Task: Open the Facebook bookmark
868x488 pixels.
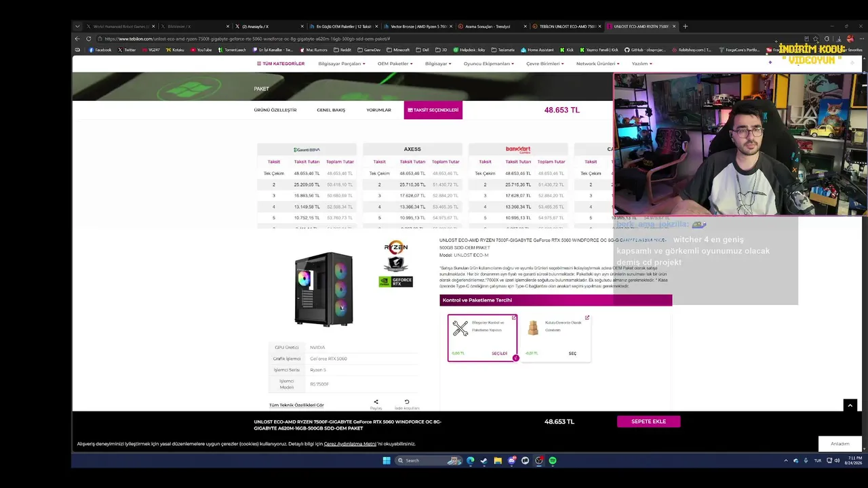Action: [x=100, y=49]
